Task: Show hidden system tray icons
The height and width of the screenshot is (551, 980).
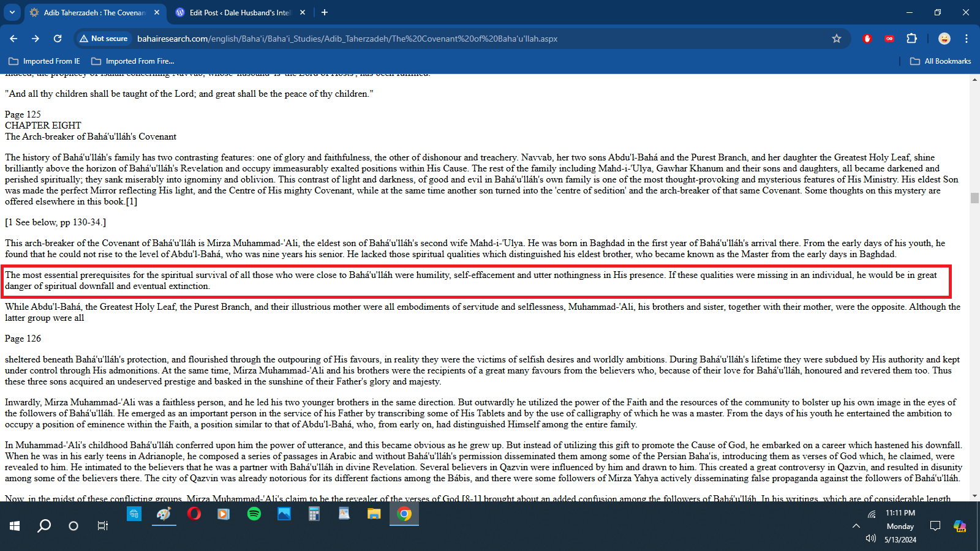Action: [x=856, y=526]
